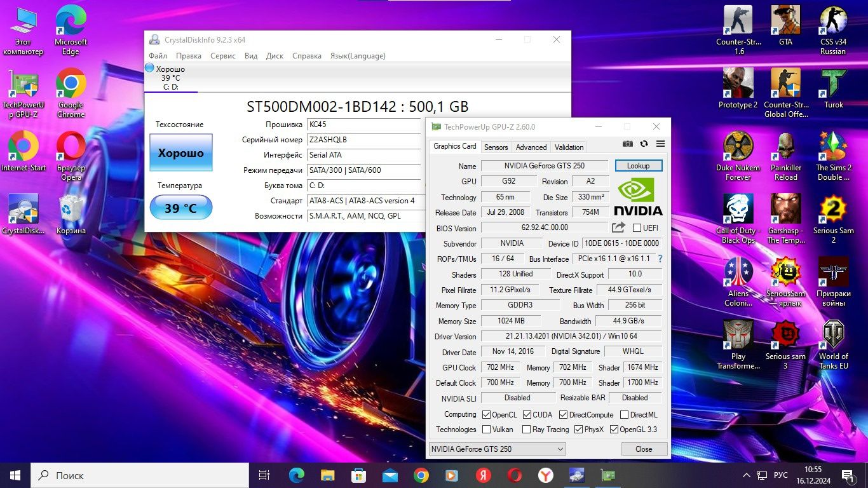Screen dimensions: 868x488
Task: Toggle the UEFI checkbox
Action: (x=637, y=228)
